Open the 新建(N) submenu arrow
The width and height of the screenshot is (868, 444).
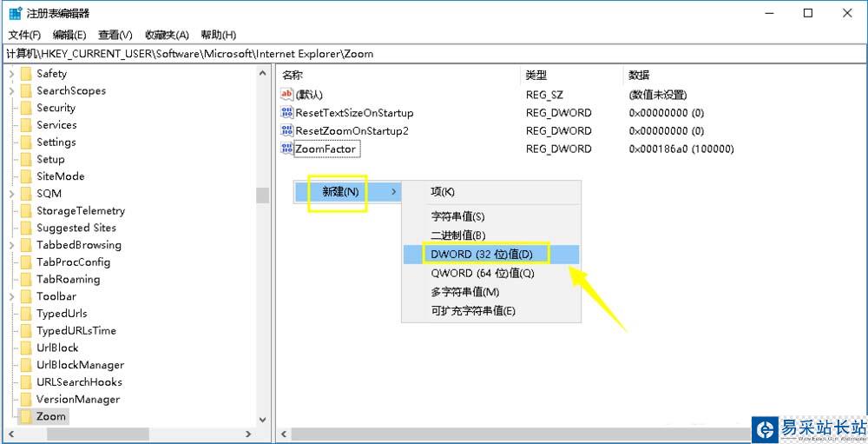pyautogui.click(x=393, y=192)
